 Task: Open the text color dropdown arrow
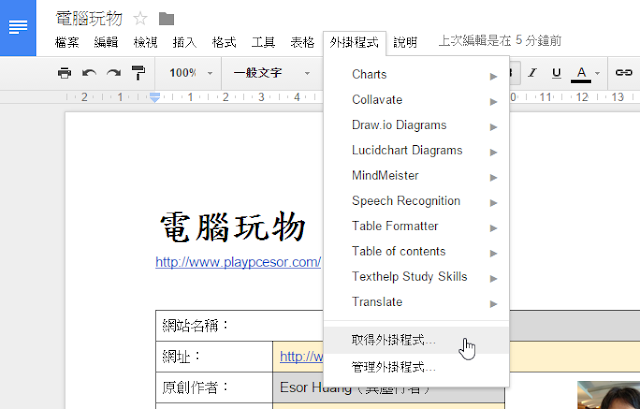tap(598, 73)
